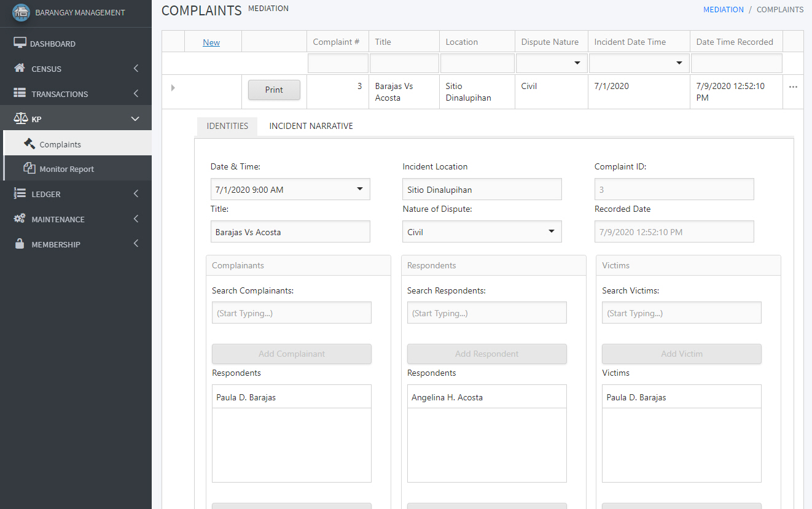Click the Census home icon
Image resolution: width=812 pixels, height=509 pixels.
pyautogui.click(x=20, y=68)
